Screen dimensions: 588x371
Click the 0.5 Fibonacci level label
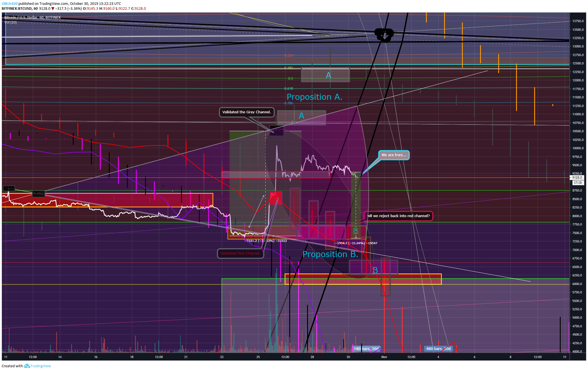point(290,79)
